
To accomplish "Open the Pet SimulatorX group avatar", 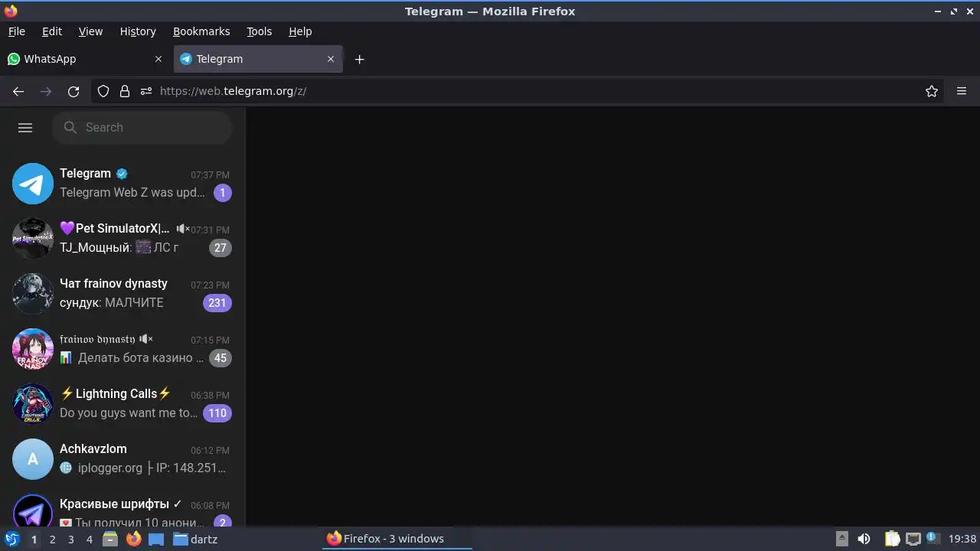I will [33, 239].
